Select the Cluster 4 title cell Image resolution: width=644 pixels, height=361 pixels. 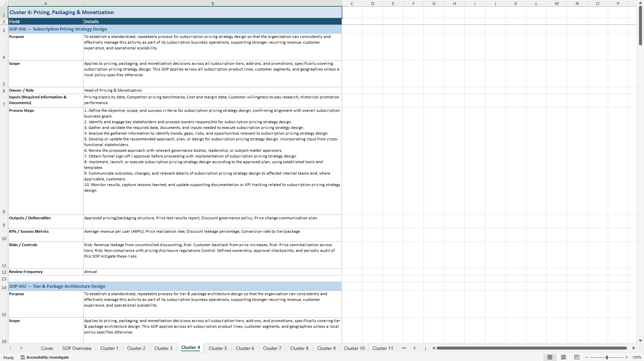tap(175, 12)
